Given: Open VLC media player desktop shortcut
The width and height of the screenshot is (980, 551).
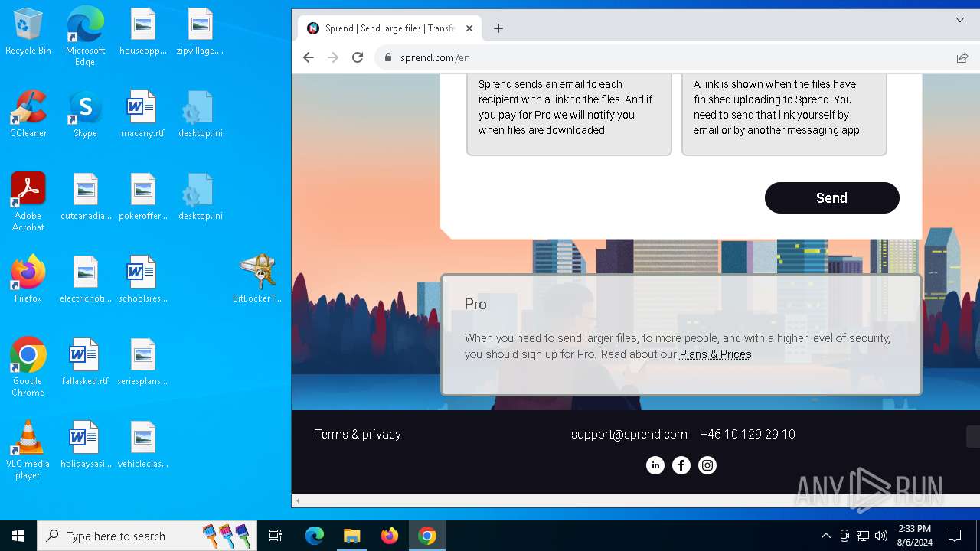Looking at the screenshot, I should [28, 450].
